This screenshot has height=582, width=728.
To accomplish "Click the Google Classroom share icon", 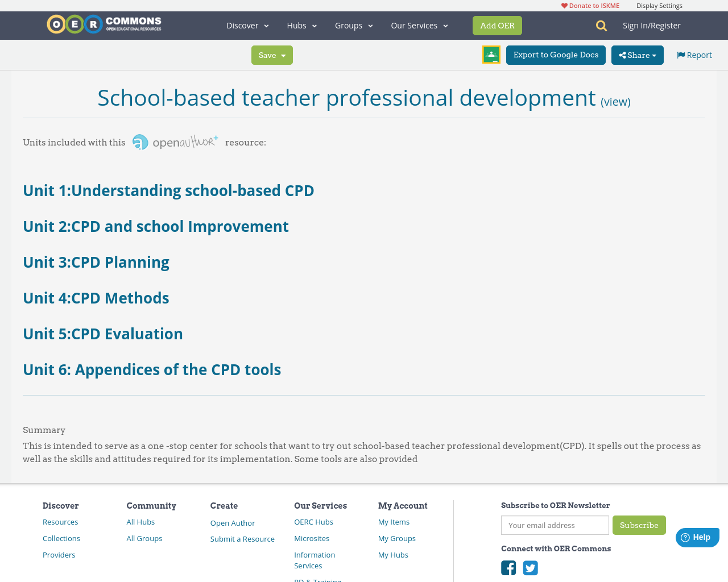I will [491, 54].
